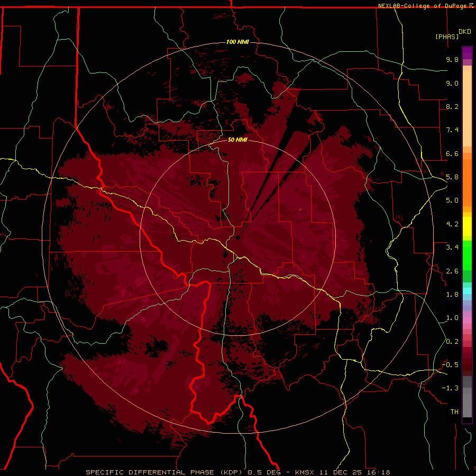Select the -0.5 scale value
476x476 pixels.
coord(450,365)
